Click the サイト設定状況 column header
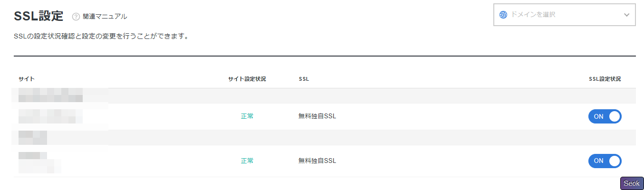644x190 pixels. [x=247, y=79]
